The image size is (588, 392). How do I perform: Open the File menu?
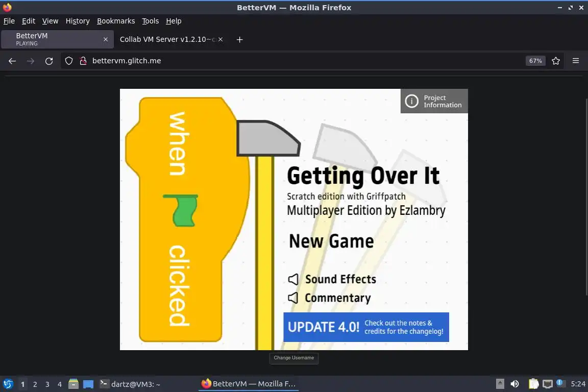click(x=9, y=21)
